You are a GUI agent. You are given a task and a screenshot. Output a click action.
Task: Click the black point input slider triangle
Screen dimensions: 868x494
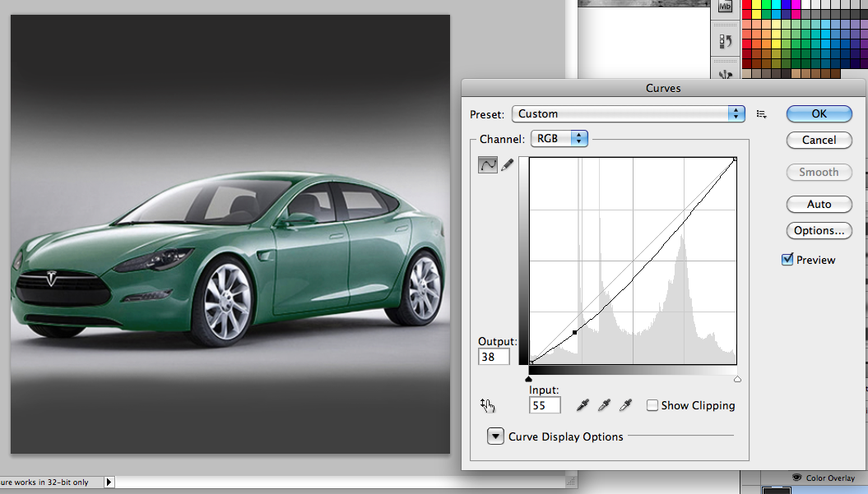(x=529, y=379)
